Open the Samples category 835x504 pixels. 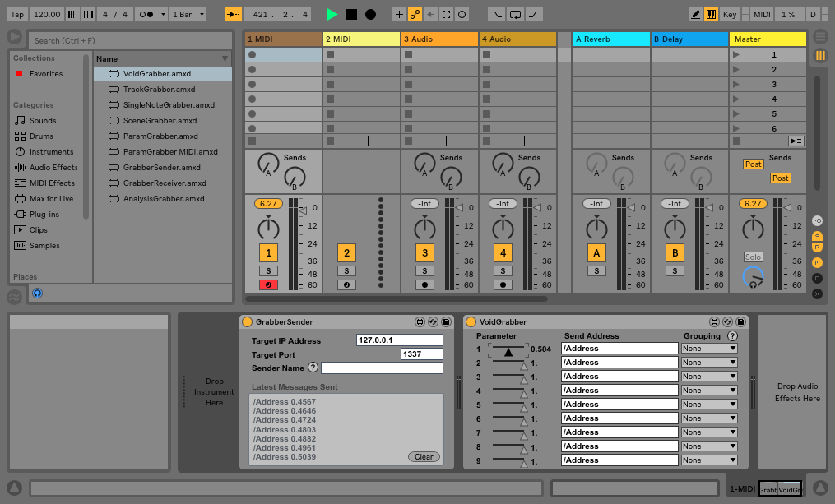44,245
